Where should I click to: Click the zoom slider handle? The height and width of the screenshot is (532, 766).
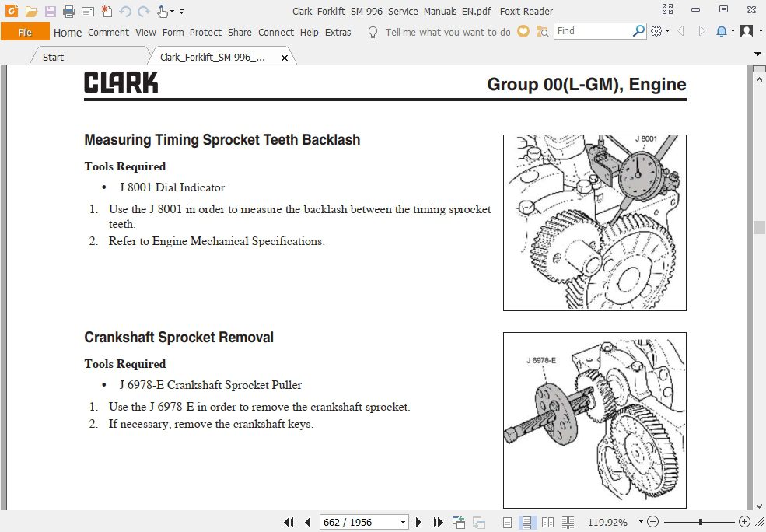[701, 522]
